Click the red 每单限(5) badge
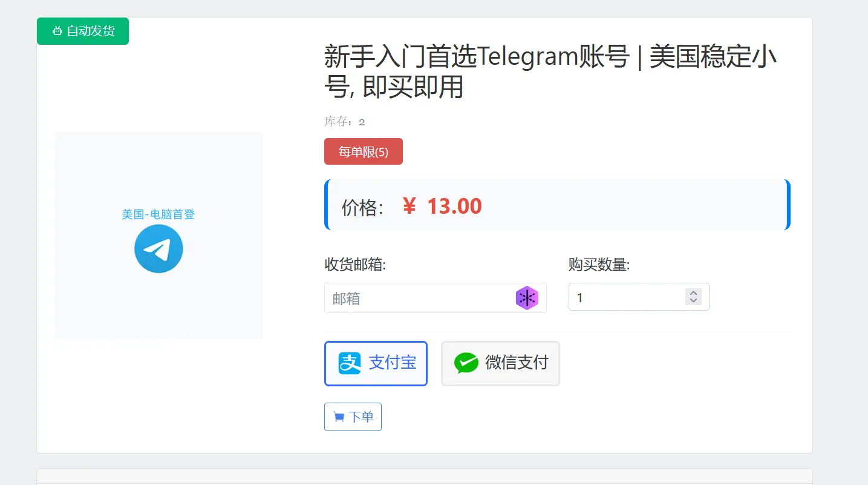868x485 pixels. pyautogui.click(x=363, y=151)
